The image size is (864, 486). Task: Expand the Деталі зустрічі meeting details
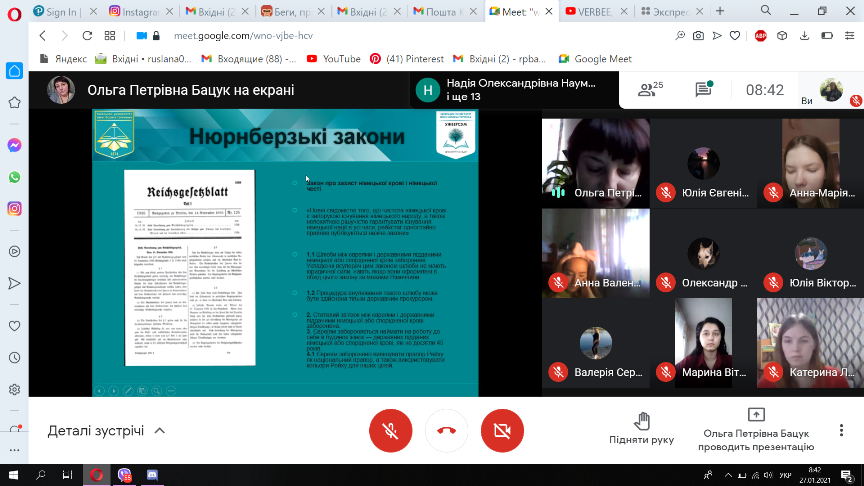coord(106,430)
